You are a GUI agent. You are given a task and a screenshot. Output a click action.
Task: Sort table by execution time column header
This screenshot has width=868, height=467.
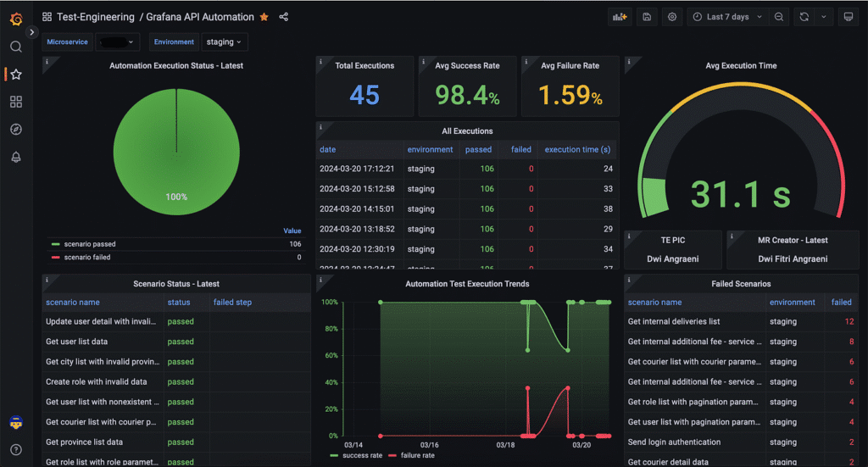point(577,149)
